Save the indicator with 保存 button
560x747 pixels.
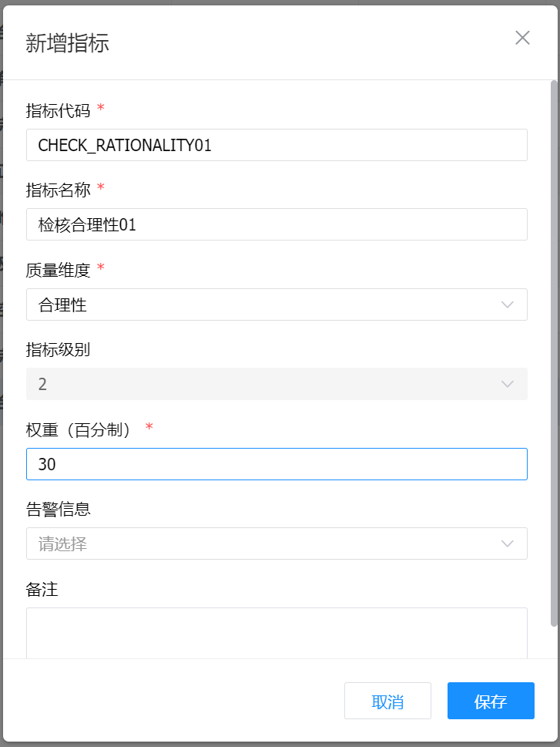[x=491, y=701]
